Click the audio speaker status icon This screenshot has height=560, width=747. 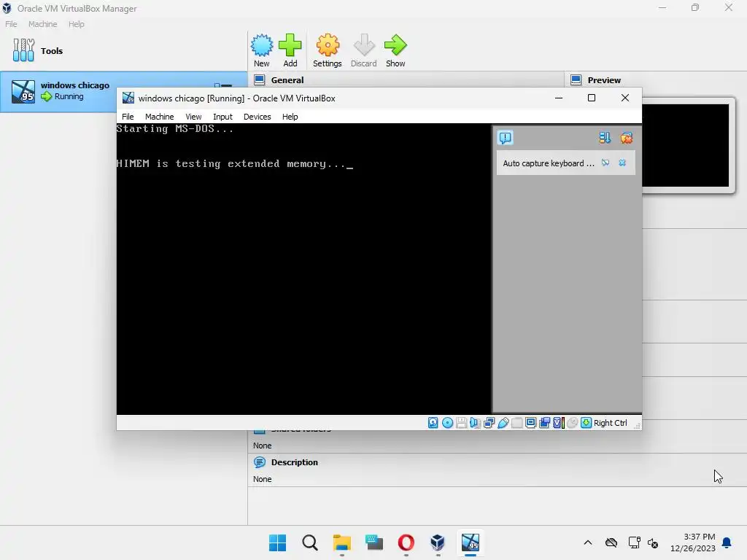pyautogui.click(x=475, y=423)
